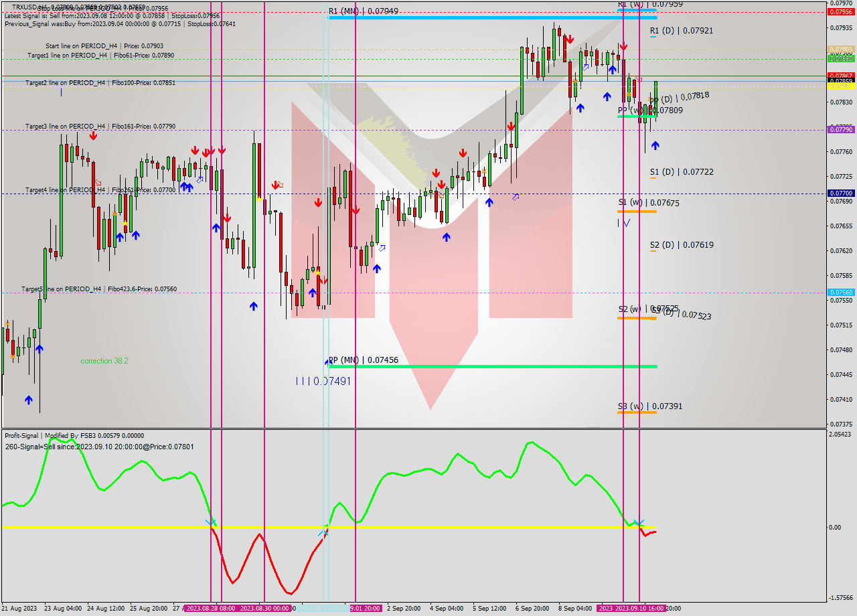Image resolution: width=857 pixels, height=616 pixels.
Task: Select the Target2 line Fibo100 label
Action: tap(100, 83)
